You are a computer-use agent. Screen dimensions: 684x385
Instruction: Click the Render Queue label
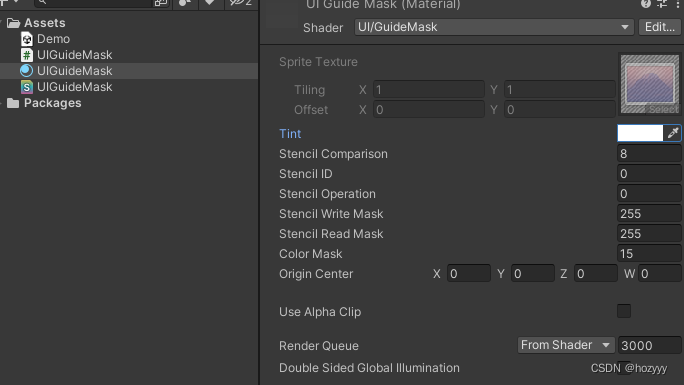point(319,346)
